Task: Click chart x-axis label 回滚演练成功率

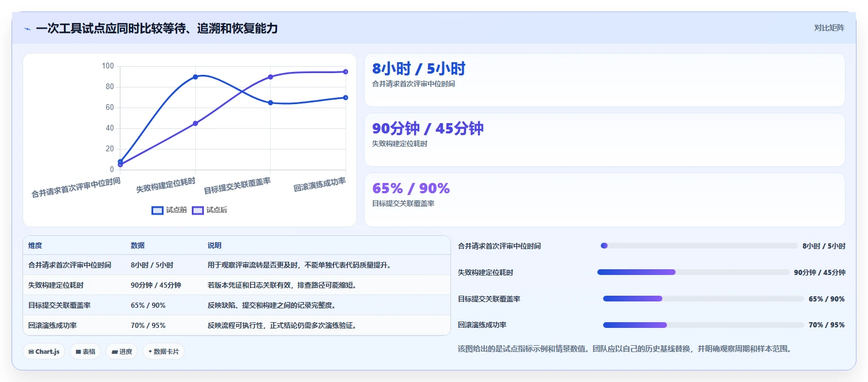Action: click(320, 185)
